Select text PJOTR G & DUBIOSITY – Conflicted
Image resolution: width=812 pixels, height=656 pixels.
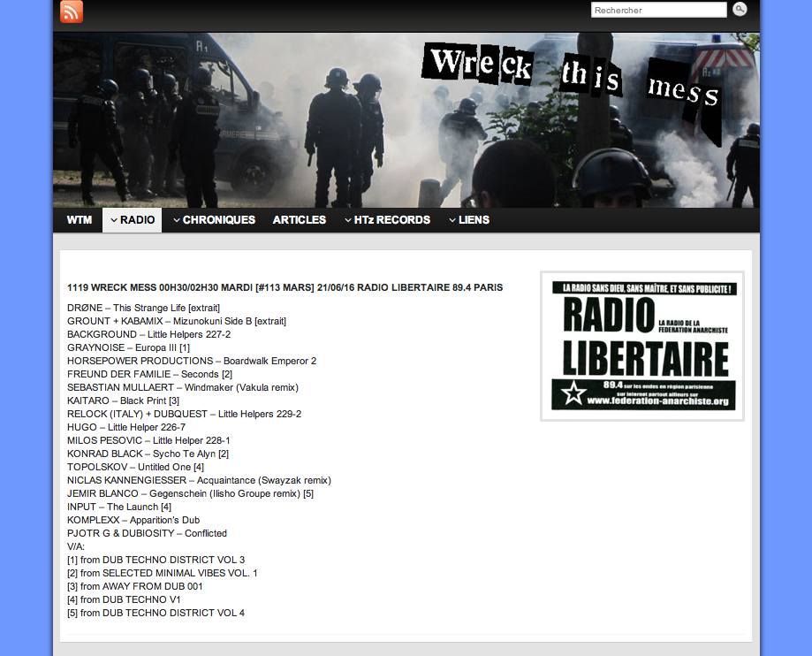[x=147, y=533]
